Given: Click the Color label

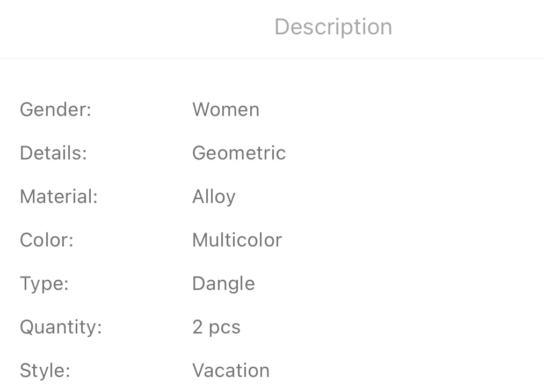Looking at the screenshot, I should 46,240.
